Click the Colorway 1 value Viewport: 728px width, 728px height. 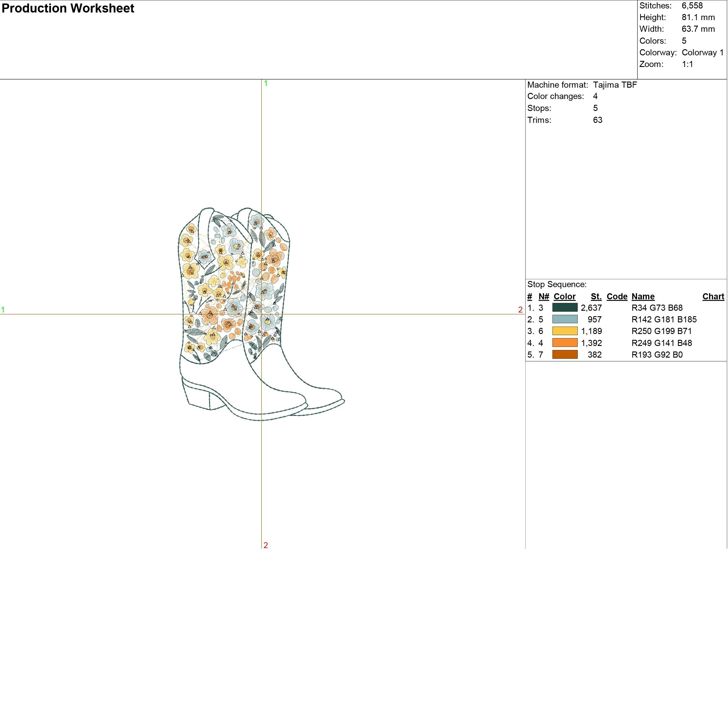pyautogui.click(x=702, y=52)
